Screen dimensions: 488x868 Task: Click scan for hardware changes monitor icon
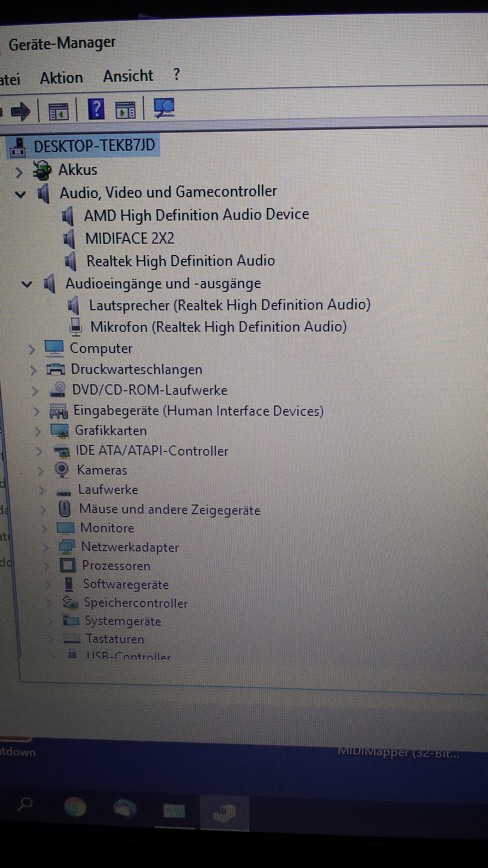tap(164, 108)
